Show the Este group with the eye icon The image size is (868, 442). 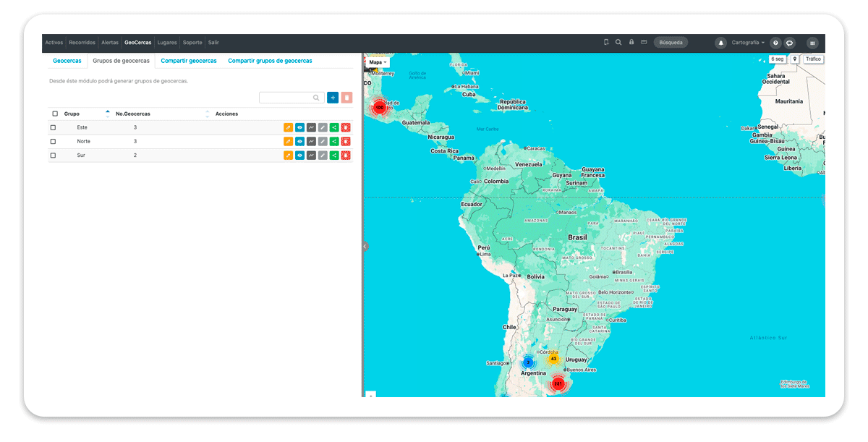pos(299,127)
